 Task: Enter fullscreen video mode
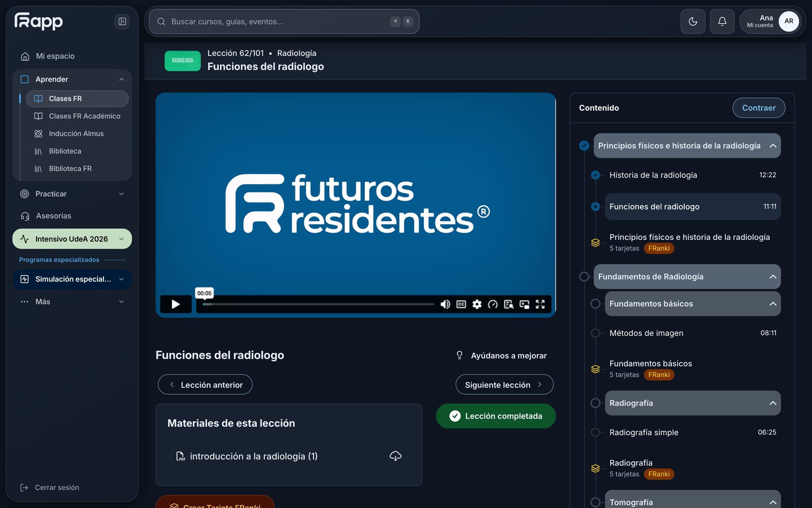pyautogui.click(x=540, y=304)
